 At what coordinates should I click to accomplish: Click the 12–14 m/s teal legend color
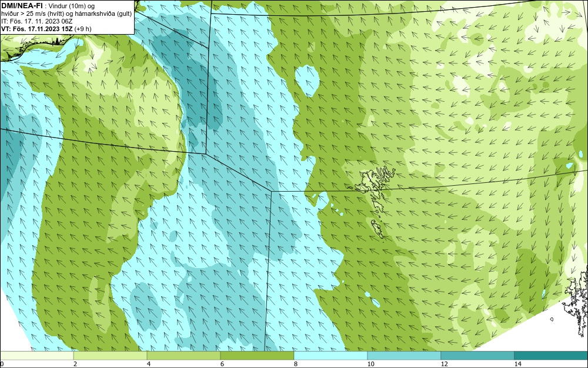click(x=477, y=355)
